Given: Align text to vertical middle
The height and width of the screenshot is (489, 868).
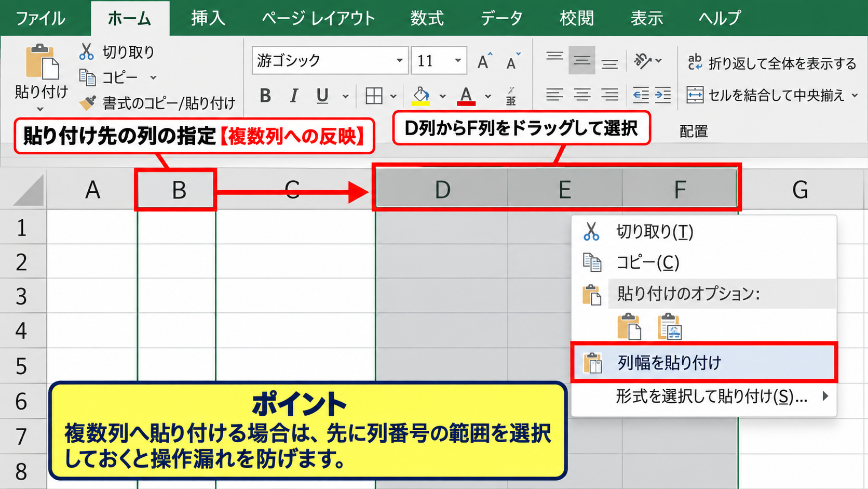Looking at the screenshot, I should [581, 60].
